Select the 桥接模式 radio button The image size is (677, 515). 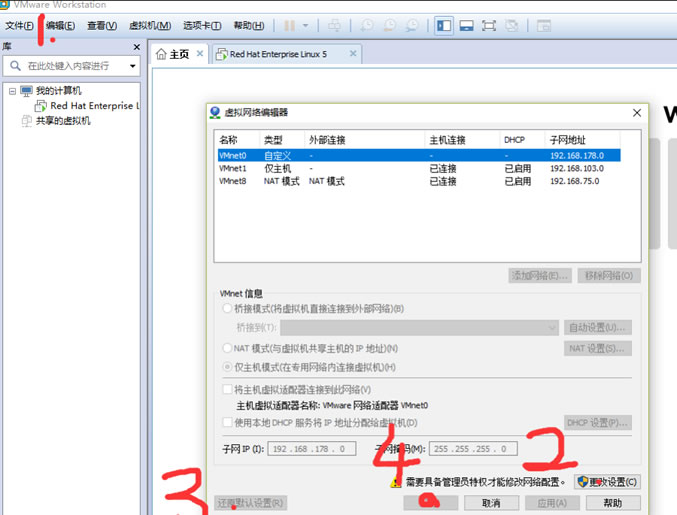227,308
